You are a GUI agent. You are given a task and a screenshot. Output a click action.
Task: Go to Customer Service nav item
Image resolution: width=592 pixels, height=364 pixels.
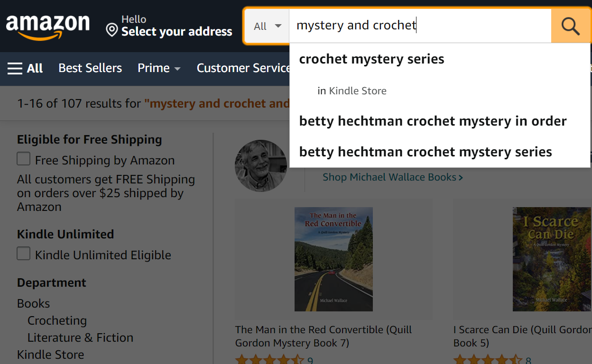(243, 68)
